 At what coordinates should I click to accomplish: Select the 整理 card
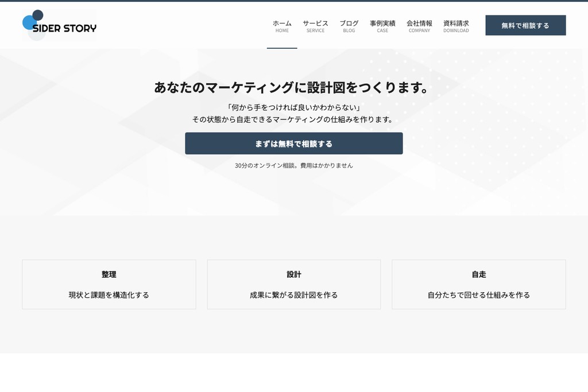109,284
